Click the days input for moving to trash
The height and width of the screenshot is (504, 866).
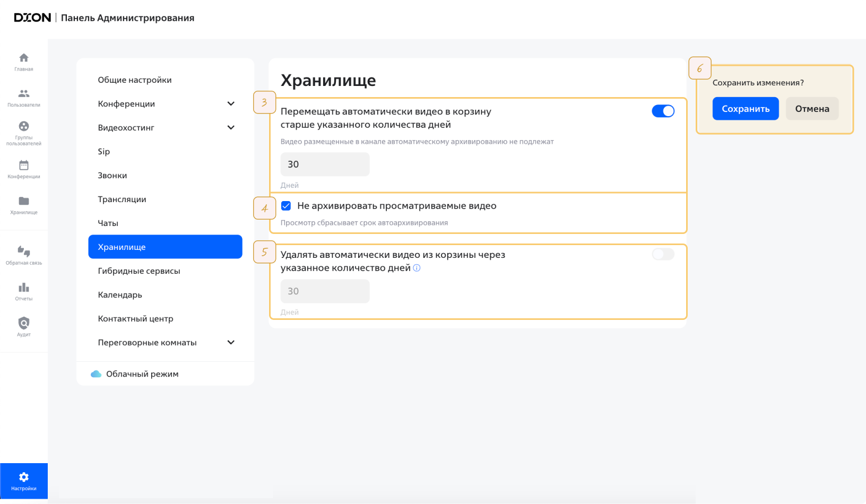click(325, 164)
